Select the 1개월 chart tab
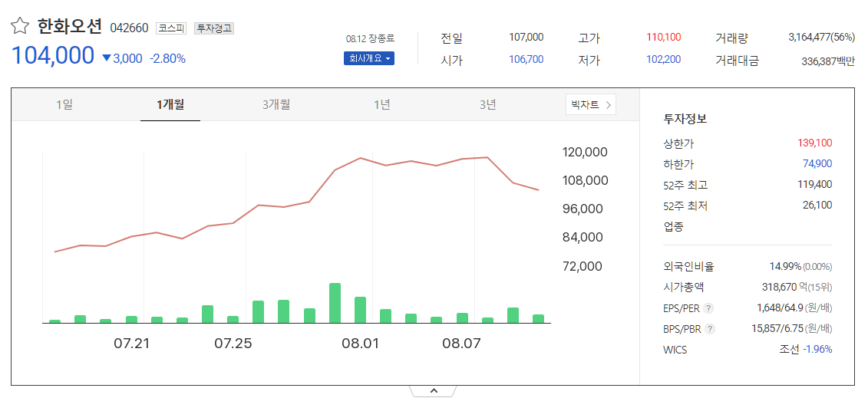 pos(170,104)
